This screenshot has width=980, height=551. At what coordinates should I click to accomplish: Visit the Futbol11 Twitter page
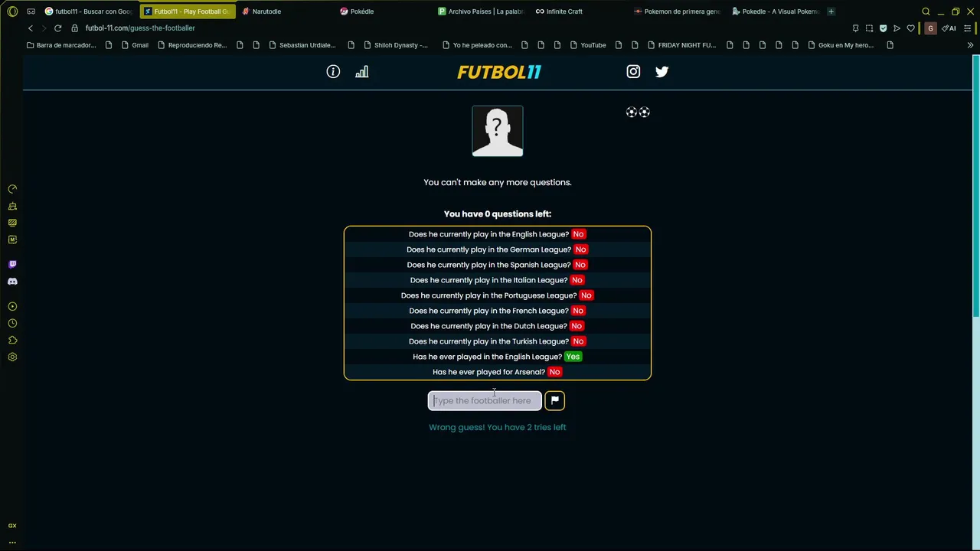[x=661, y=71]
